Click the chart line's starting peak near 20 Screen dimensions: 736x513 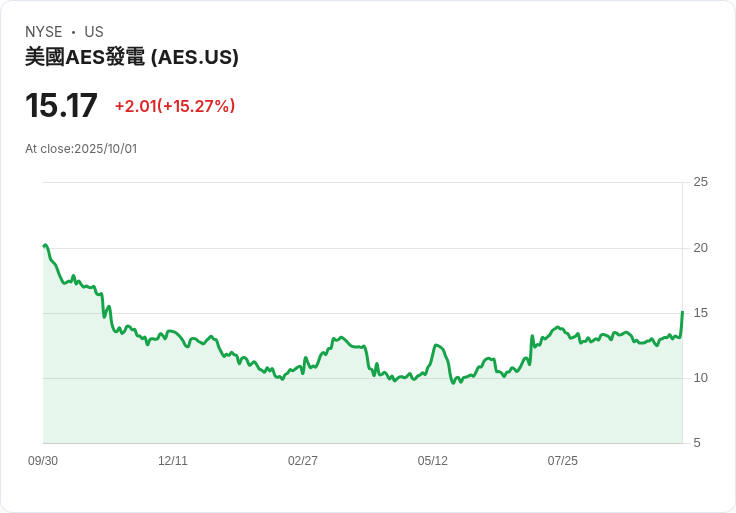(x=45, y=245)
